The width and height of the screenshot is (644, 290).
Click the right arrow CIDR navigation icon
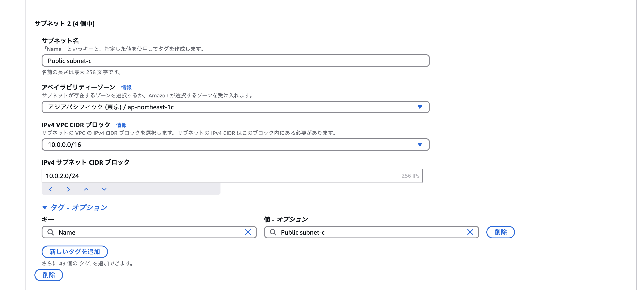click(68, 189)
